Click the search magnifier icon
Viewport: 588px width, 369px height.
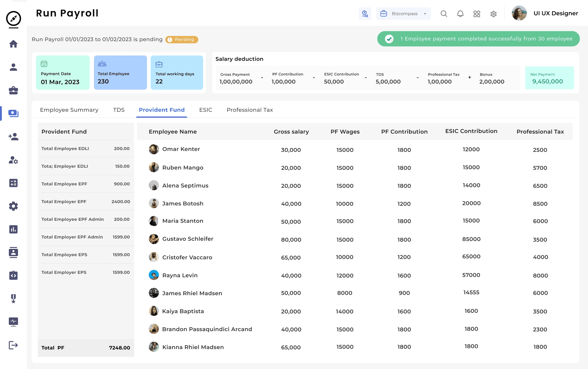click(444, 14)
